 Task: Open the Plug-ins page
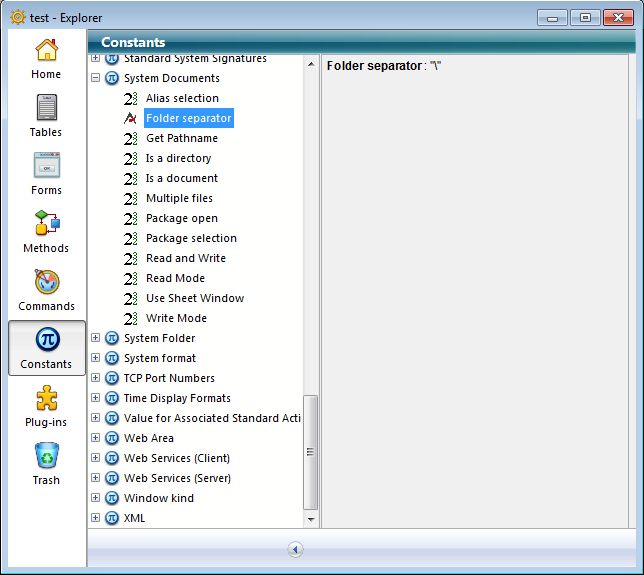(46, 405)
